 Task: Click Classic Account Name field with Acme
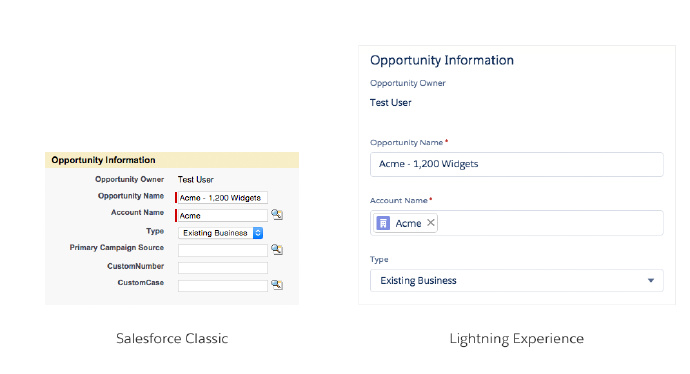tap(223, 216)
